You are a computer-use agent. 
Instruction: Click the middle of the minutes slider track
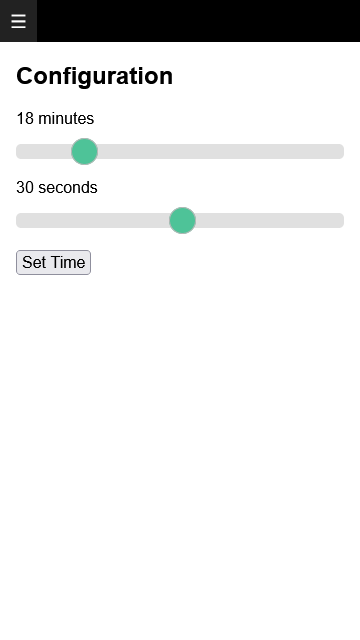click(x=180, y=151)
